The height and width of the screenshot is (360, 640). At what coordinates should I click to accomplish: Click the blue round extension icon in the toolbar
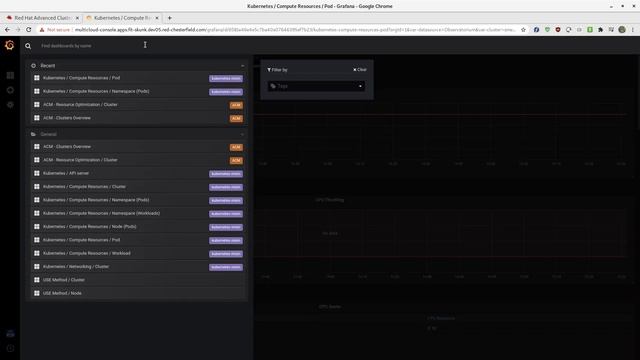[x=536, y=30]
